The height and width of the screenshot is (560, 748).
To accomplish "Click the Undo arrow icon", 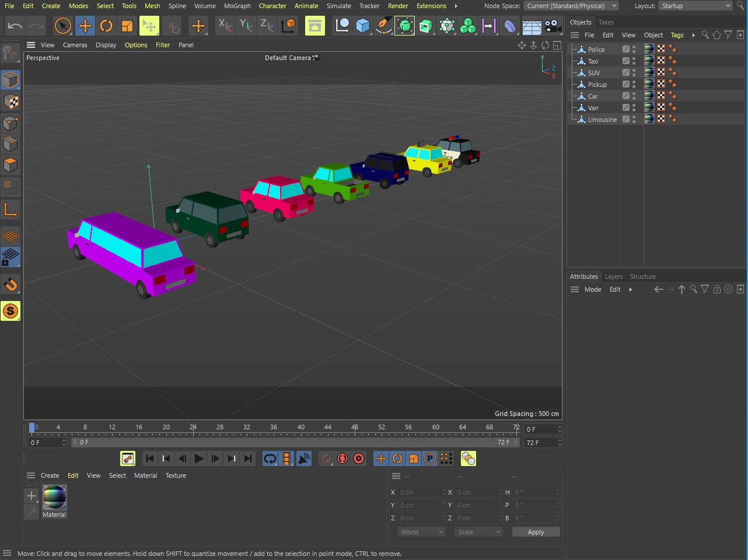I will tap(15, 26).
